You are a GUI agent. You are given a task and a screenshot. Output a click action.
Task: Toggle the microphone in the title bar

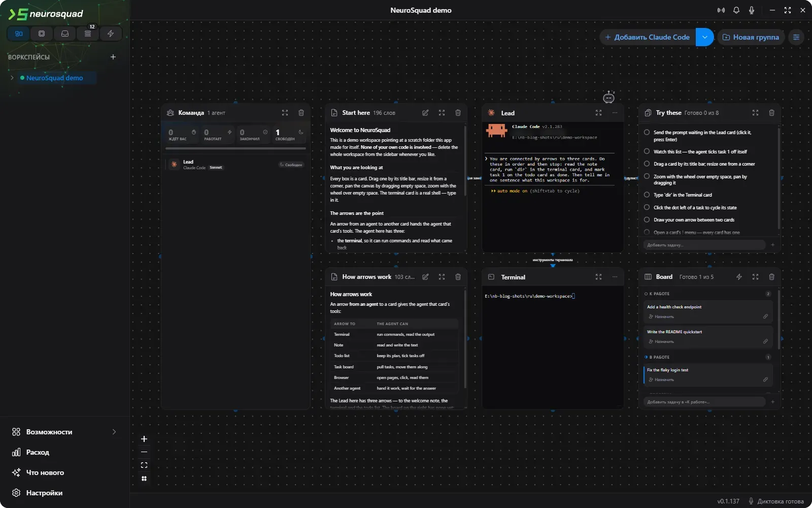pyautogui.click(x=752, y=10)
